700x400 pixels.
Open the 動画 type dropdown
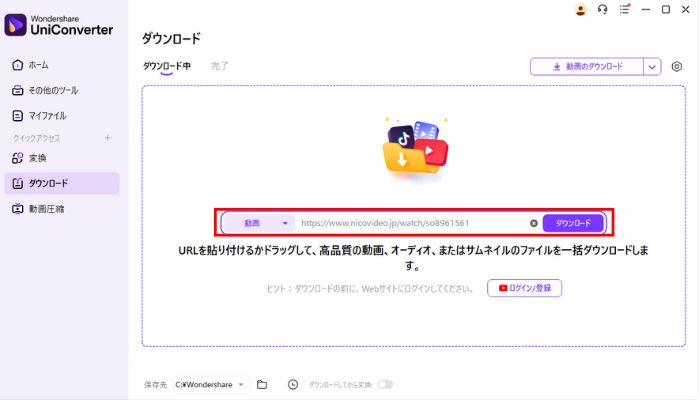(259, 223)
